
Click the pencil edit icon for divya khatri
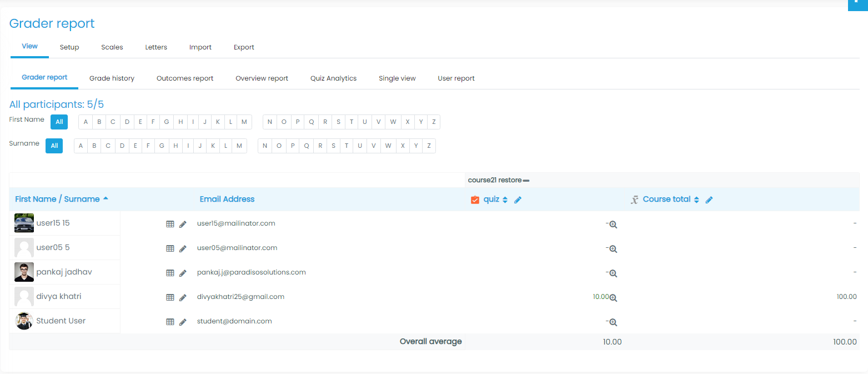(183, 297)
